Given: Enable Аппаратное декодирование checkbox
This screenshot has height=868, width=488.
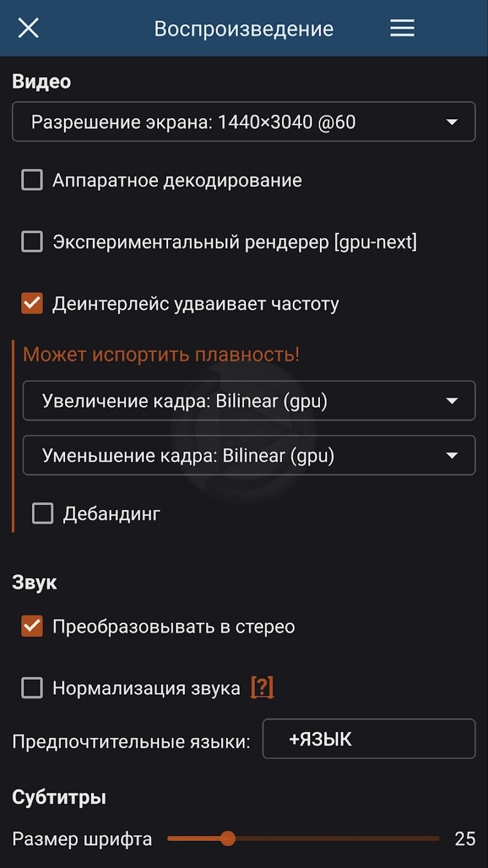Looking at the screenshot, I should pyautogui.click(x=32, y=180).
